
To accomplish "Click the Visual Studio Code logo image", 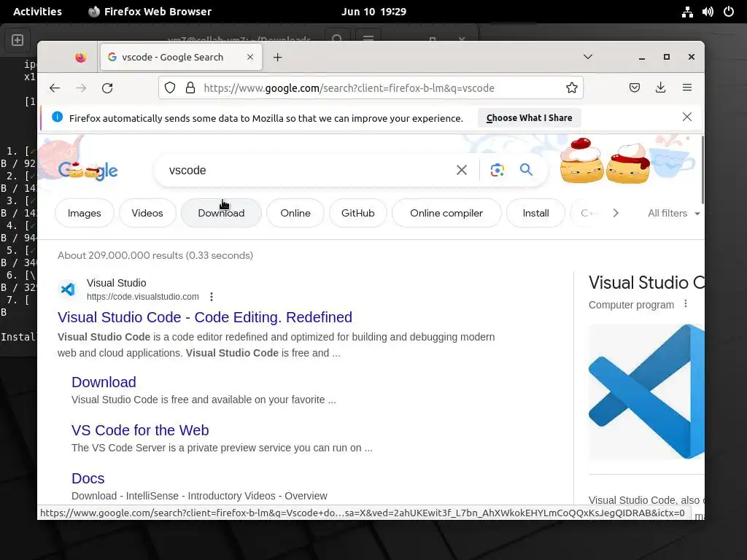I will tap(646, 392).
